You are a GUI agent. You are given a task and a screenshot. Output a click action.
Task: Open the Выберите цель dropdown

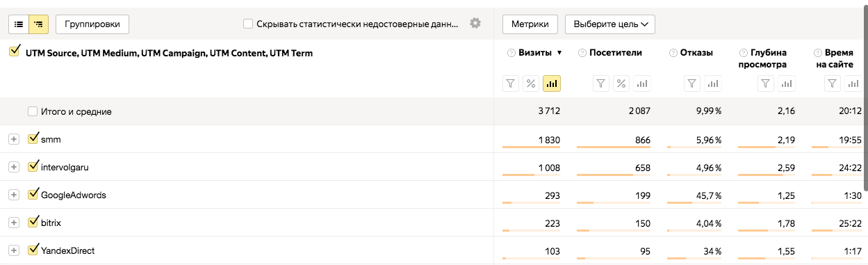[x=610, y=24]
